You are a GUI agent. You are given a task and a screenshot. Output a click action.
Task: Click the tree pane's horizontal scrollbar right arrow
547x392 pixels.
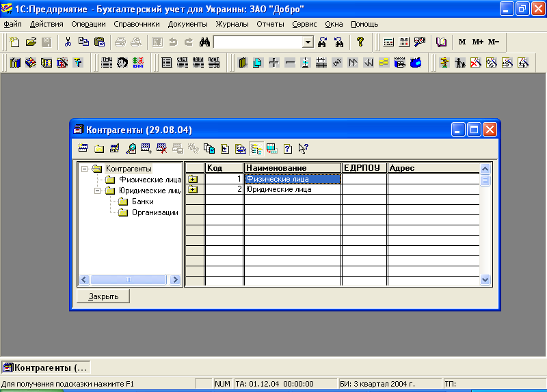coord(175,280)
